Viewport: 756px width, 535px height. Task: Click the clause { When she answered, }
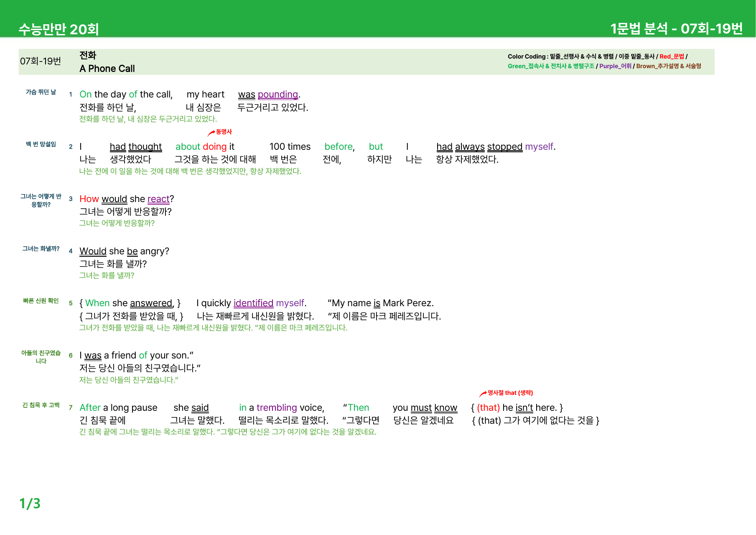tap(130, 303)
